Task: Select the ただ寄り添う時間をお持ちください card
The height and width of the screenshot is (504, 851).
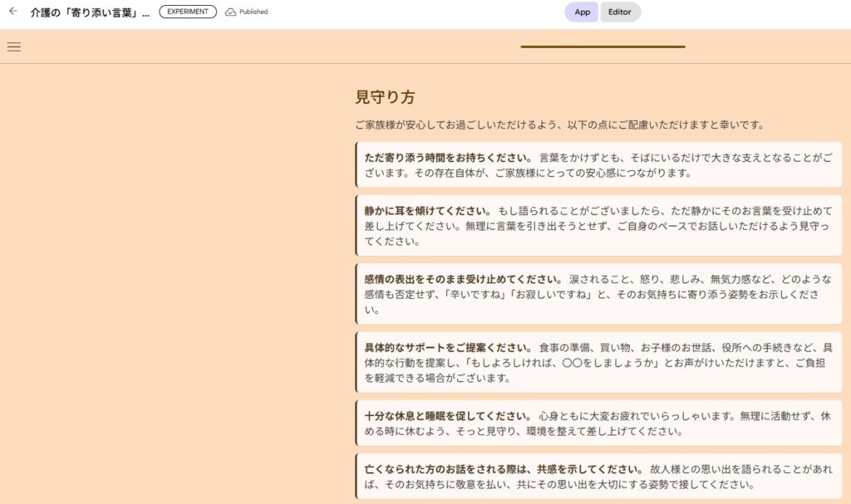Action: click(x=598, y=164)
